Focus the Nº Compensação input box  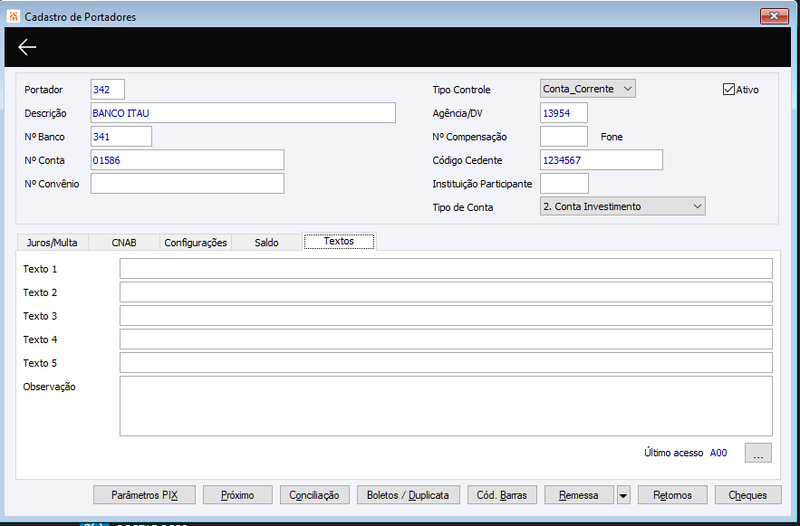coord(564,136)
